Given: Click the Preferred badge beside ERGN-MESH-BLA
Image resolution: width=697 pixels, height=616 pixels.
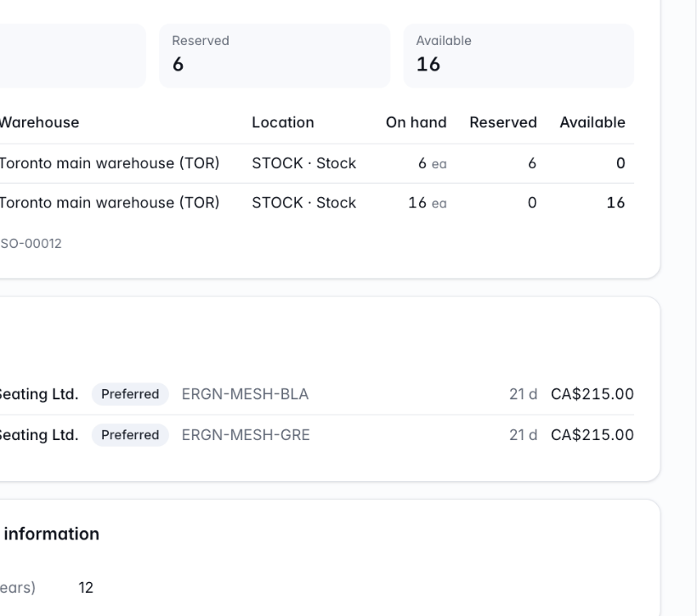Looking at the screenshot, I should 130,394.
